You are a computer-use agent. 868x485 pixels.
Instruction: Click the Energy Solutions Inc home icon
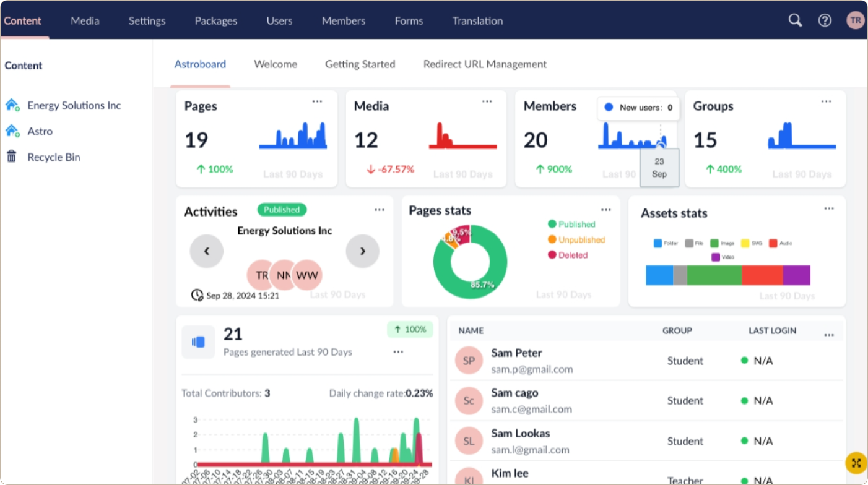point(12,105)
